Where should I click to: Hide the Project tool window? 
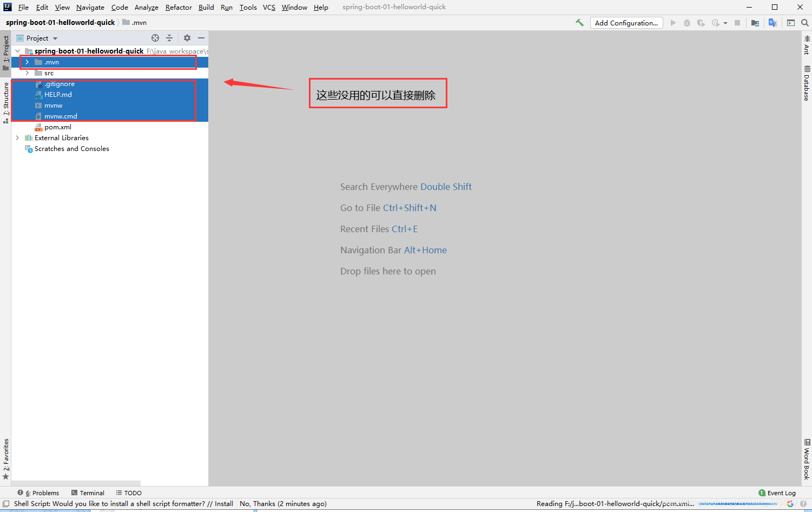[x=201, y=38]
